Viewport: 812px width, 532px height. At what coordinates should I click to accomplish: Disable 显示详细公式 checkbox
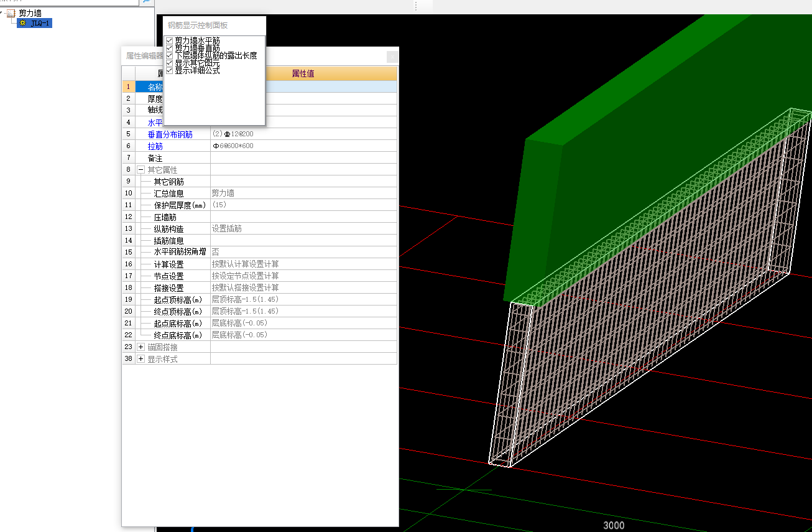pyautogui.click(x=168, y=70)
